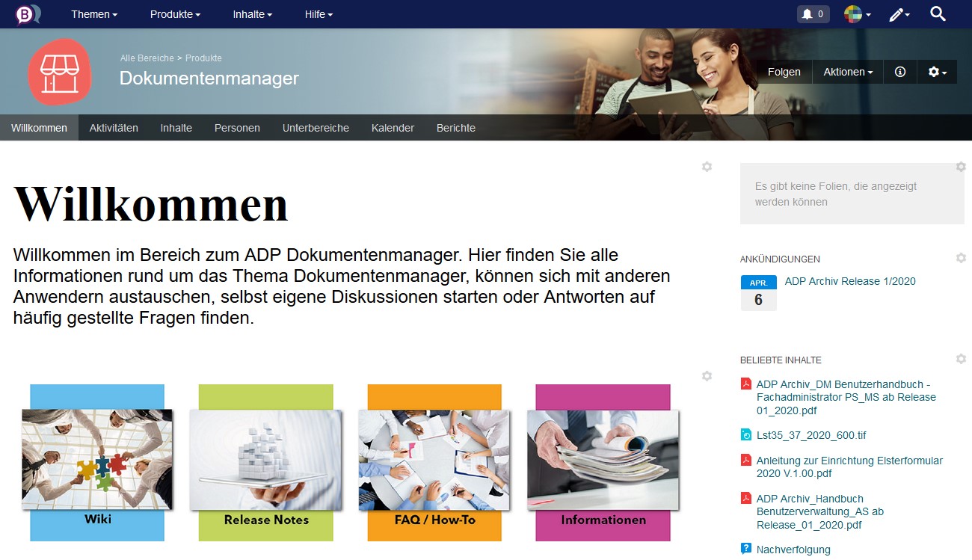Open Anleitung zur Einrichtung Elsterformular link
Image resolution: width=972 pixels, height=560 pixels.
coord(849,467)
